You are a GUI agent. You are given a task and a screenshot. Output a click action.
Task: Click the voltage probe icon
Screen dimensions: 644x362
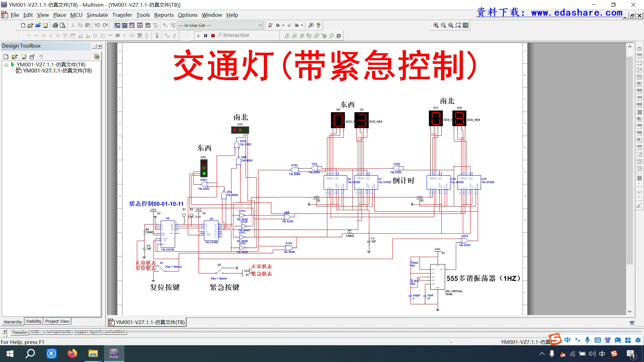coord(287,36)
